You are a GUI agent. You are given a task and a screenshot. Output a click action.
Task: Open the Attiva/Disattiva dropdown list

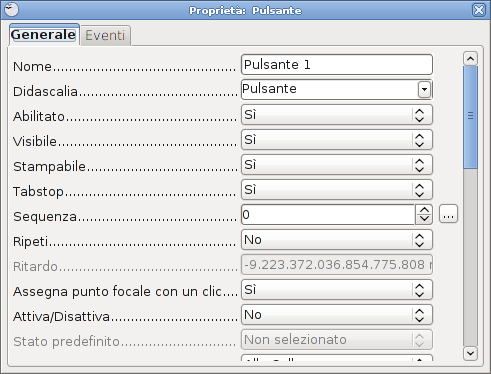point(337,315)
